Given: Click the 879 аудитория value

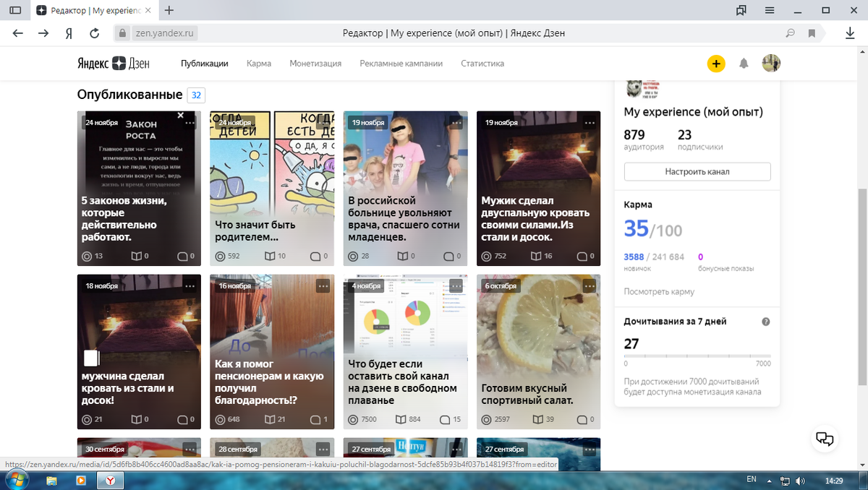Looking at the screenshot, I should coord(634,134).
